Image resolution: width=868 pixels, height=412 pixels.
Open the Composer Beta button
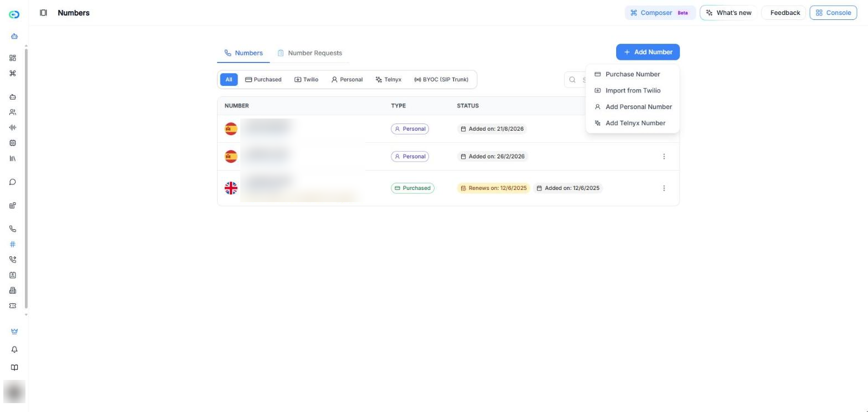pos(660,13)
